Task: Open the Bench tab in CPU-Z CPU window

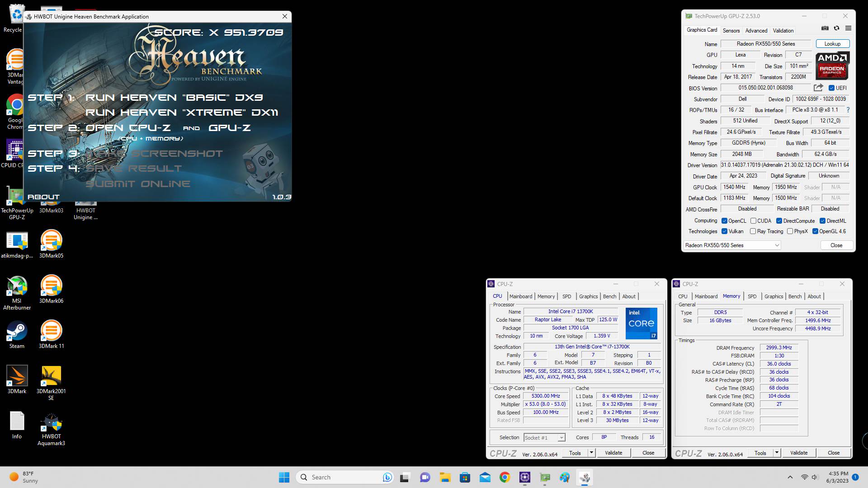Action: click(609, 296)
